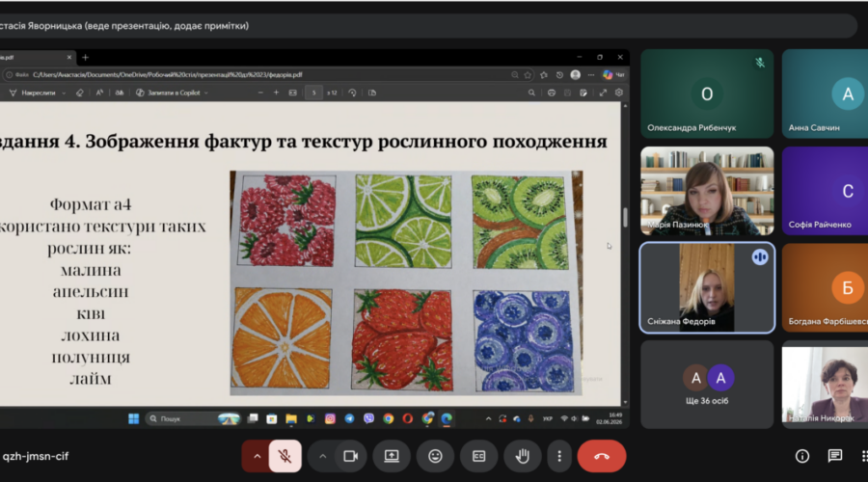Click the address bar with fedoriv.pdf path
Image resolution: width=868 pixels, height=482 pixels.
point(269,74)
